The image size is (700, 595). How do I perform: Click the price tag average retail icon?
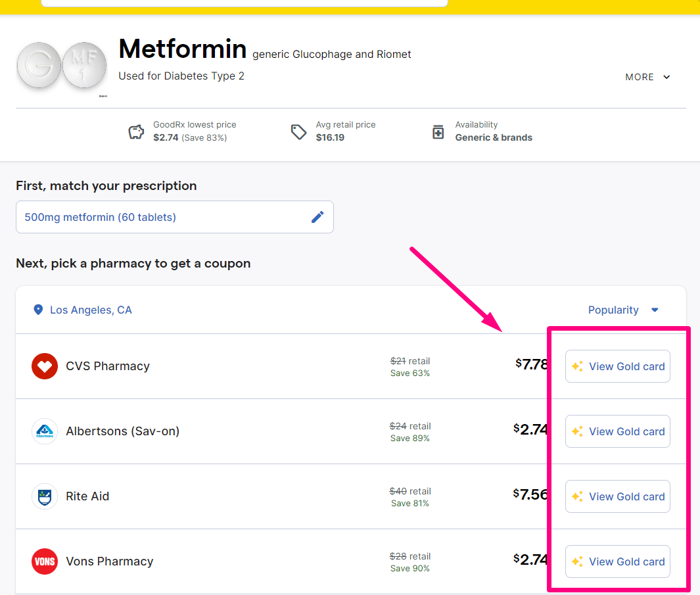tap(299, 132)
